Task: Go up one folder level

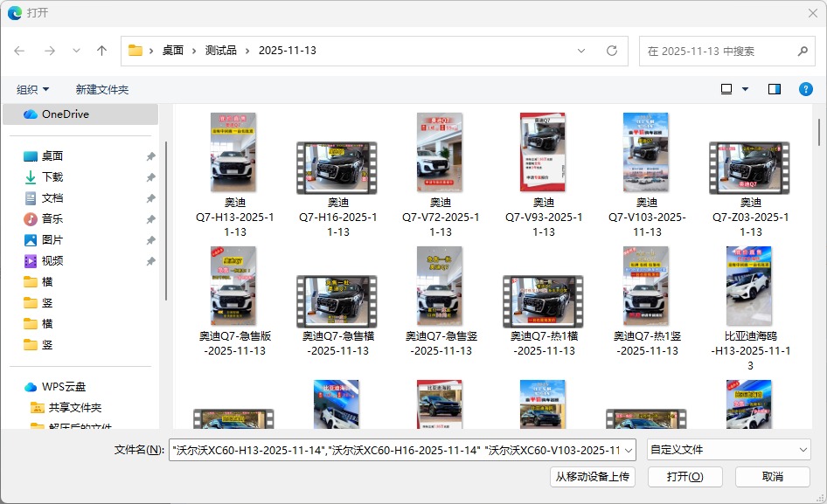Action: (101, 51)
